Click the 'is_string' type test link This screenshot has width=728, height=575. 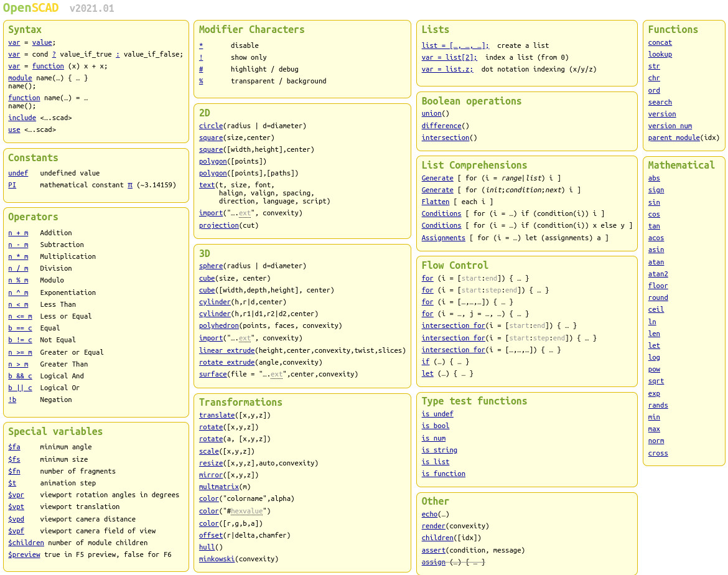[439, 451]
